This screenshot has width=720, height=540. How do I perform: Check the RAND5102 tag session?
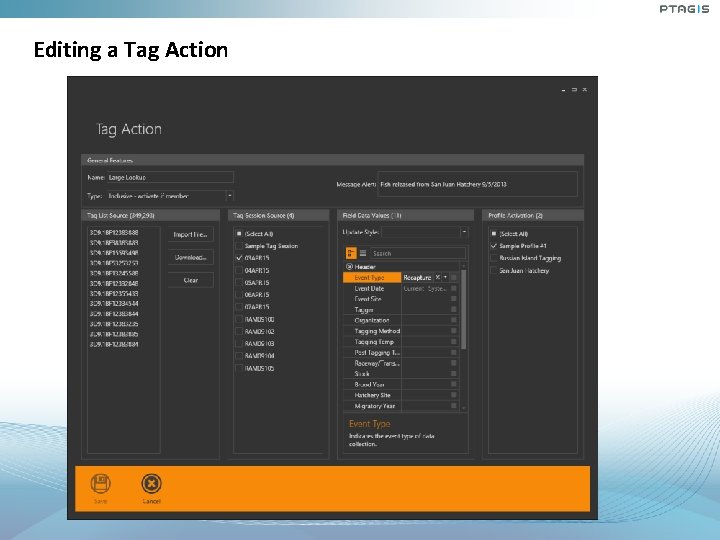click(x=239, y=331)
